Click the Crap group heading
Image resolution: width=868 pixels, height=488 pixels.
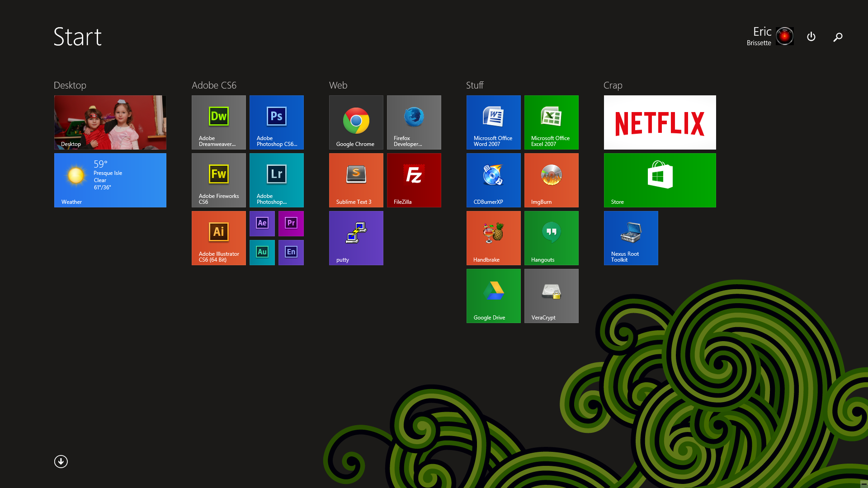(613, 85)
